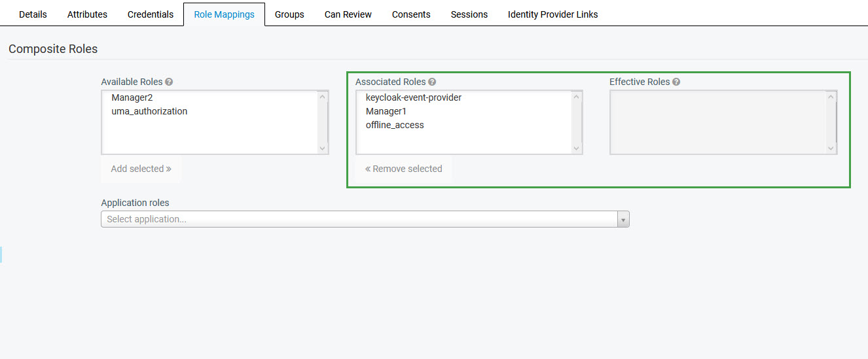Open the Consents tab

tap(411, 14)
